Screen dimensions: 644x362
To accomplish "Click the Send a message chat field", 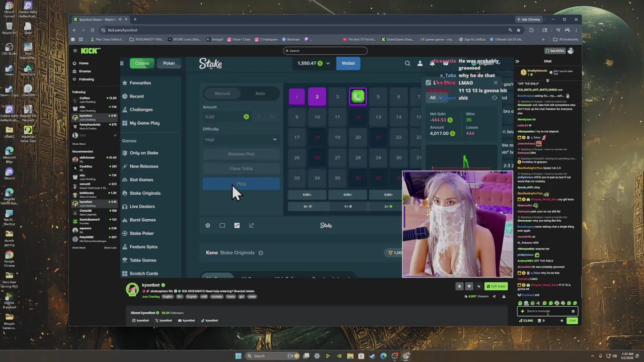I will [x=547, y=311].
